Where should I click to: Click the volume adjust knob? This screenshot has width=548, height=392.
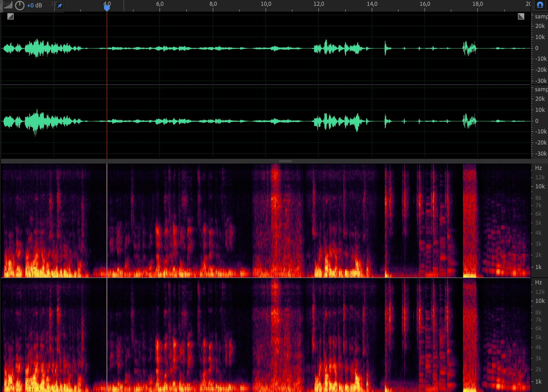[20, 6]
